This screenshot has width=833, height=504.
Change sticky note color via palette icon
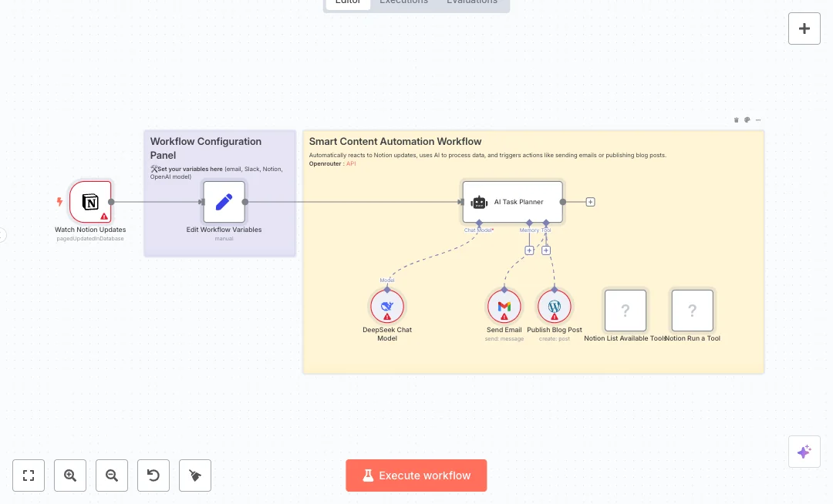pyautogui.click(x=747, y=120)
